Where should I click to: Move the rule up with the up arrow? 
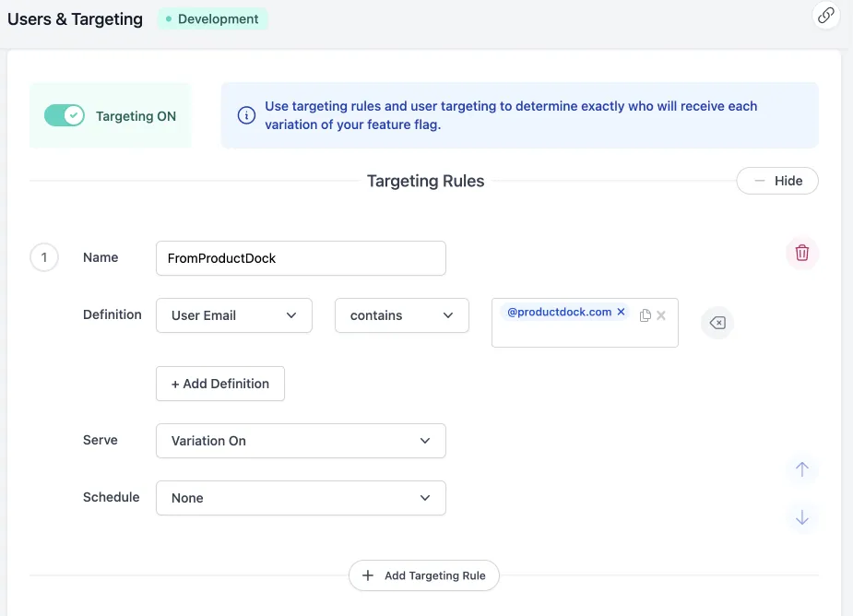pos(801,469)
